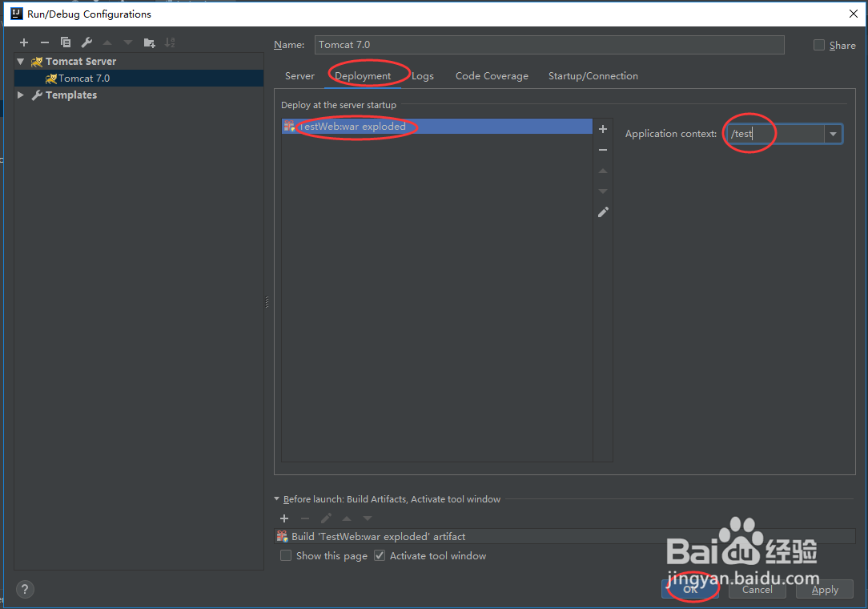Click the Remove configuration minus icon
The height and width of the screenshot is (609, 868).
(x=45, y=42)
